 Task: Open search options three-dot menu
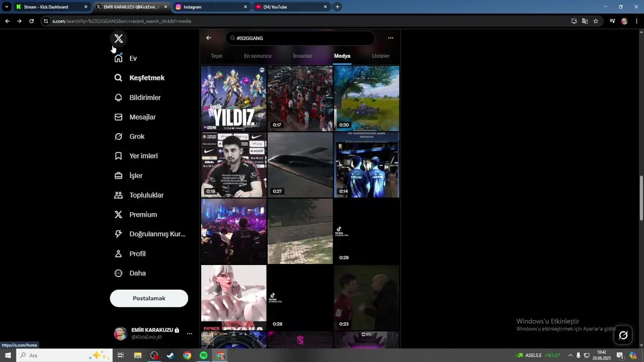coord(390,38)
